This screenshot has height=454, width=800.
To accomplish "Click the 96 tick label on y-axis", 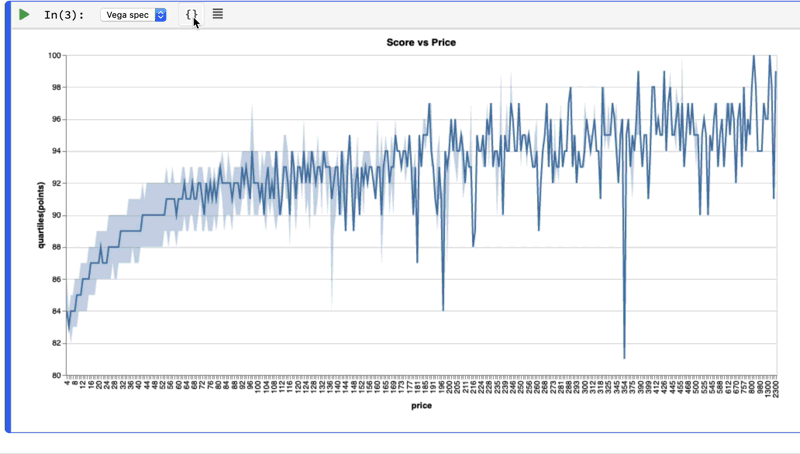I will click(x=56, y=119).
